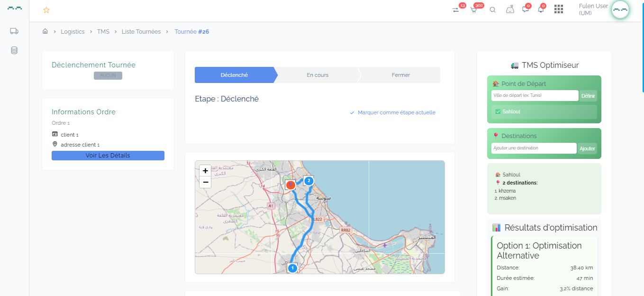The width and height of the screenshot is (644, 296).
Task: Open the cash register icon
Action: tap(510, 9)
